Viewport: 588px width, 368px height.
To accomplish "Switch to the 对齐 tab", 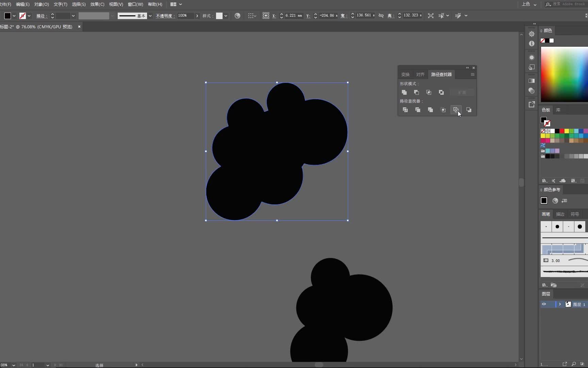I will tap(420, 74).
